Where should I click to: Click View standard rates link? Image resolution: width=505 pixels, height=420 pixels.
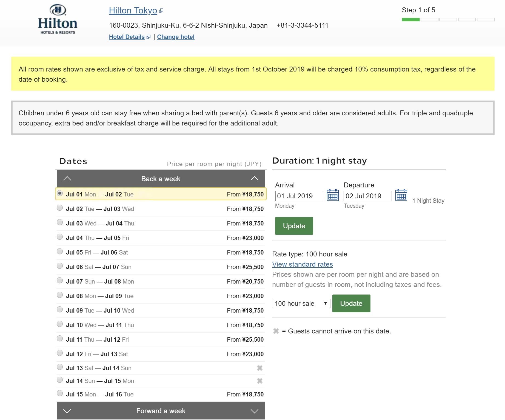click(303, 264)
